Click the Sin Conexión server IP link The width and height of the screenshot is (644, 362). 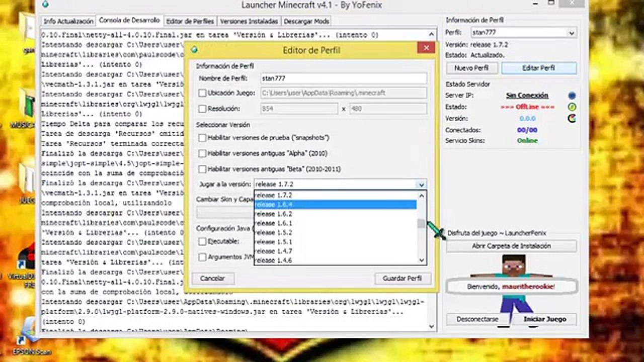pos(527,96)
